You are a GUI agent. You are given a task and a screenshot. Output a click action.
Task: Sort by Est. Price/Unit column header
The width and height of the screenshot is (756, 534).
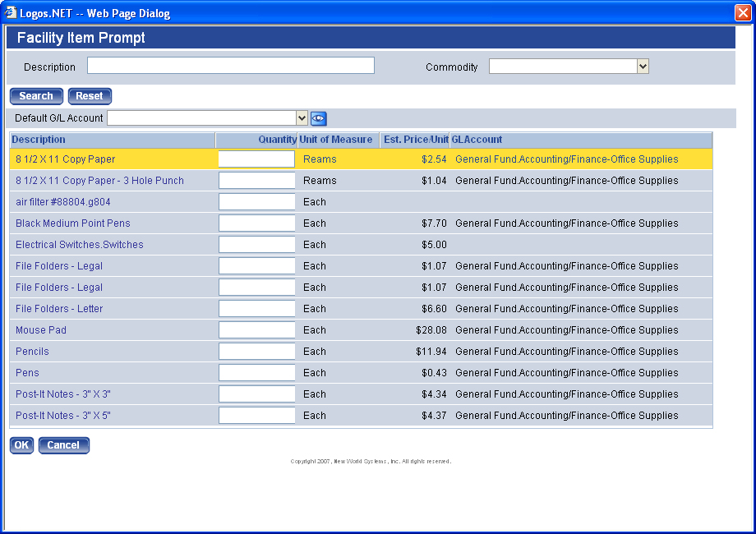[416, 140]
